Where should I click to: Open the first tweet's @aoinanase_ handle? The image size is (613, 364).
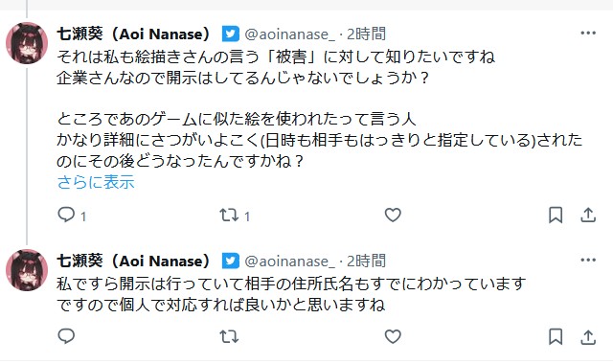coord(289,34)
